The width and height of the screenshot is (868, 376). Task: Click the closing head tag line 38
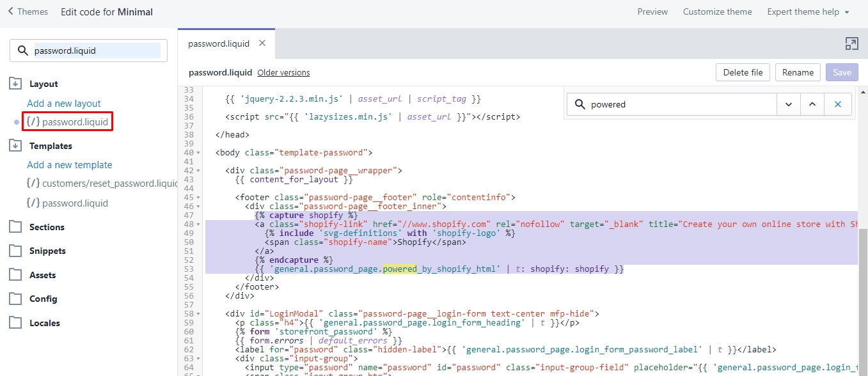coord(232,135)
